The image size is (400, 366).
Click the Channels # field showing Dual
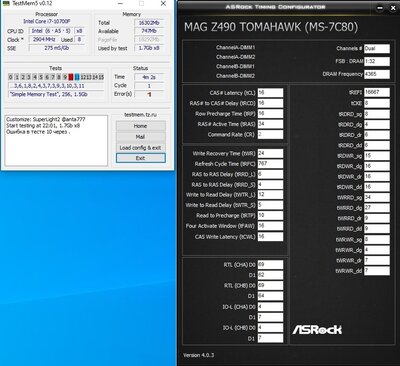pyautogui.click(x=377, y=49)
